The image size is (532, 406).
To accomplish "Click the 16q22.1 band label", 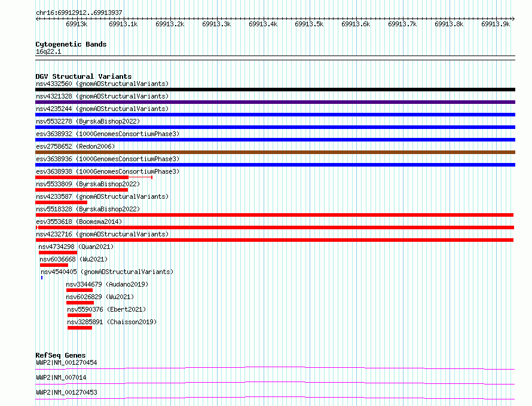I will pyautogui.click(x=48, y=51).
